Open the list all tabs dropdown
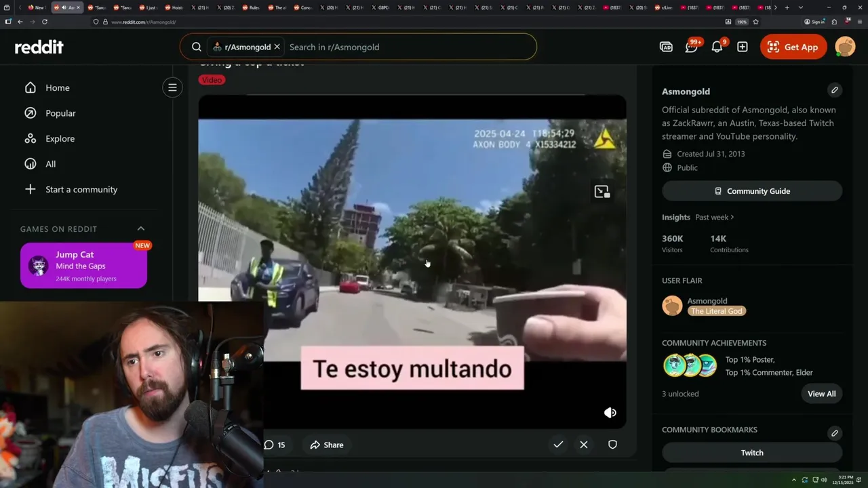Screen dimensions: 868x488 point(801,7)
